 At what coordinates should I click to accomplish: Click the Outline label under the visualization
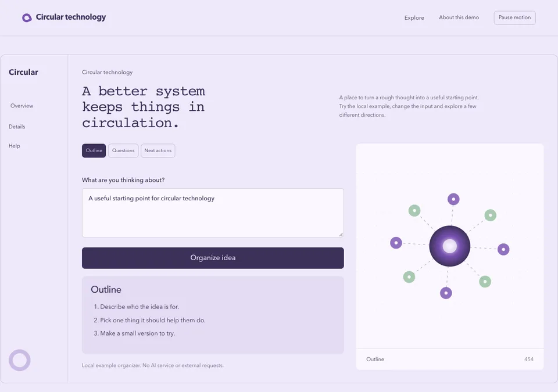[375, 359]
